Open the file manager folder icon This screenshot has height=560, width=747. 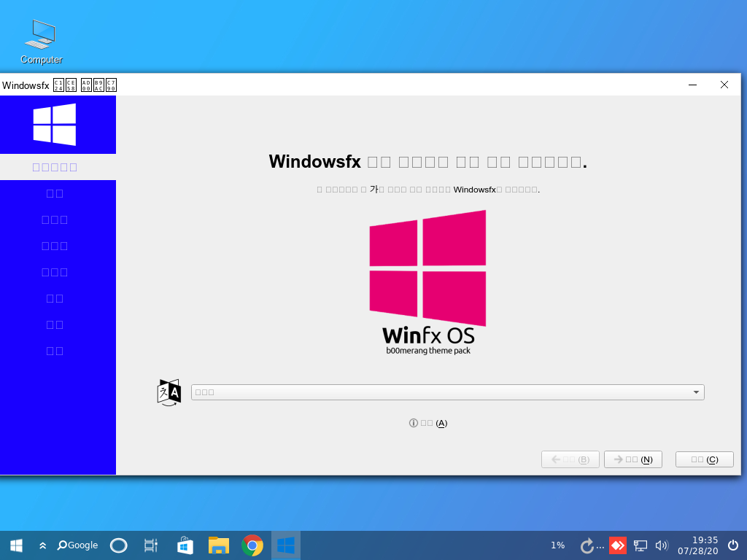coord(219,545)
